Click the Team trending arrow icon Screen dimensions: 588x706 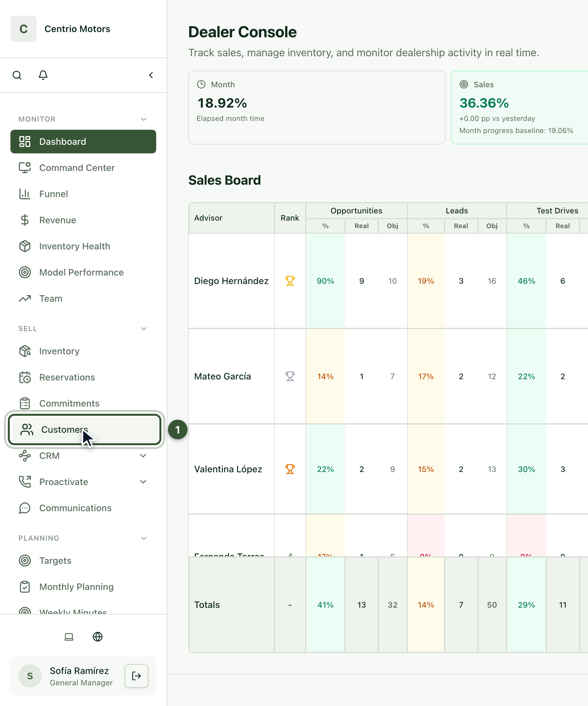tap(25, 298)
